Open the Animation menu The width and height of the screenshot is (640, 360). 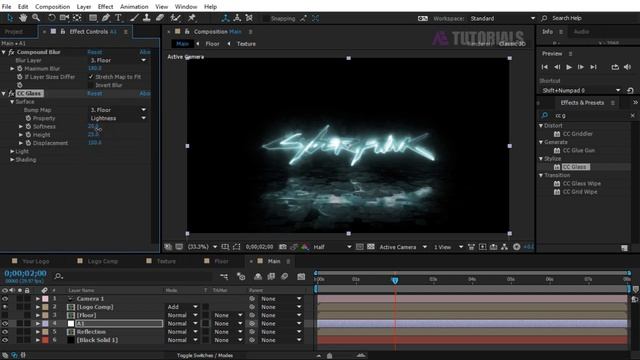(134, 7)
